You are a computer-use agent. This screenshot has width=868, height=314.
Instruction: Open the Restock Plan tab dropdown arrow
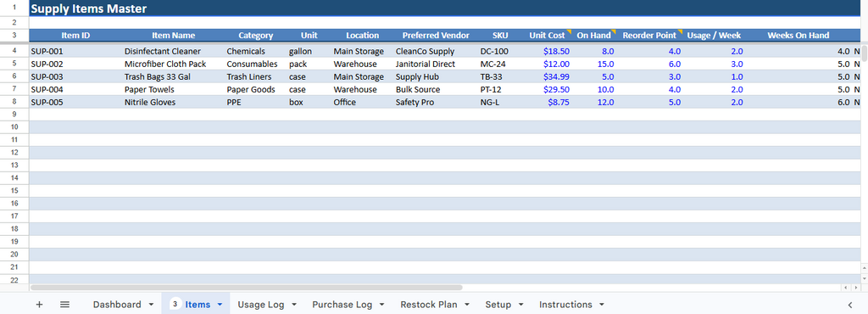point(467,305)
